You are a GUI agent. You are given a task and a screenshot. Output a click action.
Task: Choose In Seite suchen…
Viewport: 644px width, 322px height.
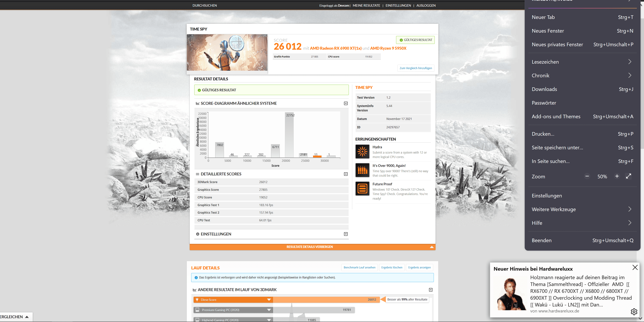[x=583, y=161]
